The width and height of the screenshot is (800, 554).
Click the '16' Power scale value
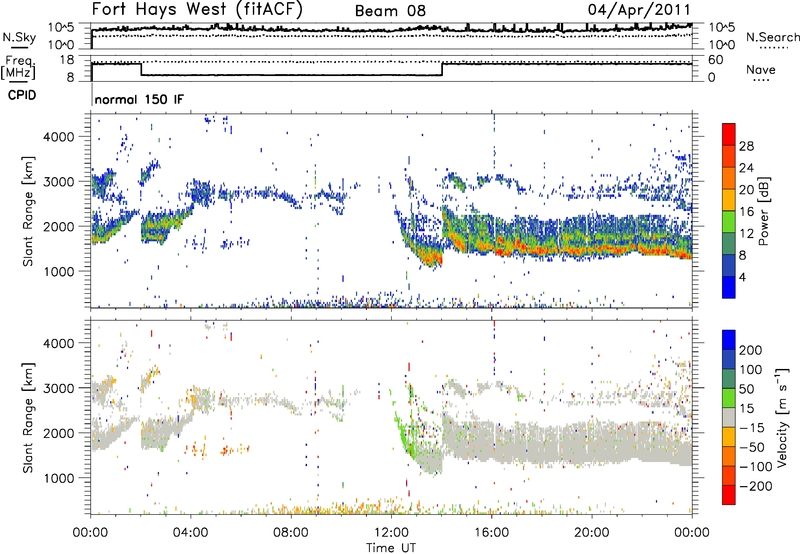pos(746,212)
